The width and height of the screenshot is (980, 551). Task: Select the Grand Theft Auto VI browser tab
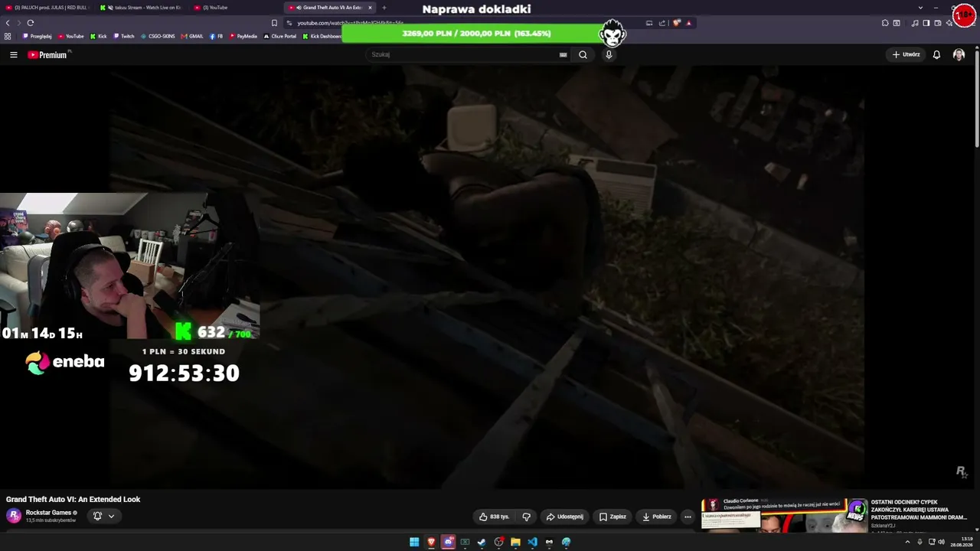[329, 8]
